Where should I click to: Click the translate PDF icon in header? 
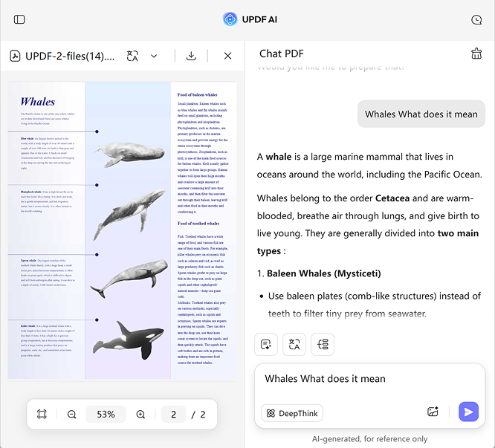tap(132, 56)
